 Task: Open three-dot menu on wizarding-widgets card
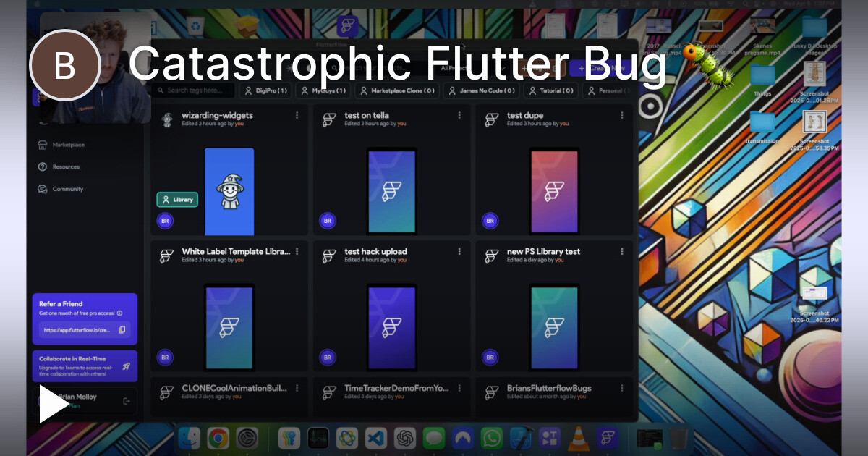(297, 115)
